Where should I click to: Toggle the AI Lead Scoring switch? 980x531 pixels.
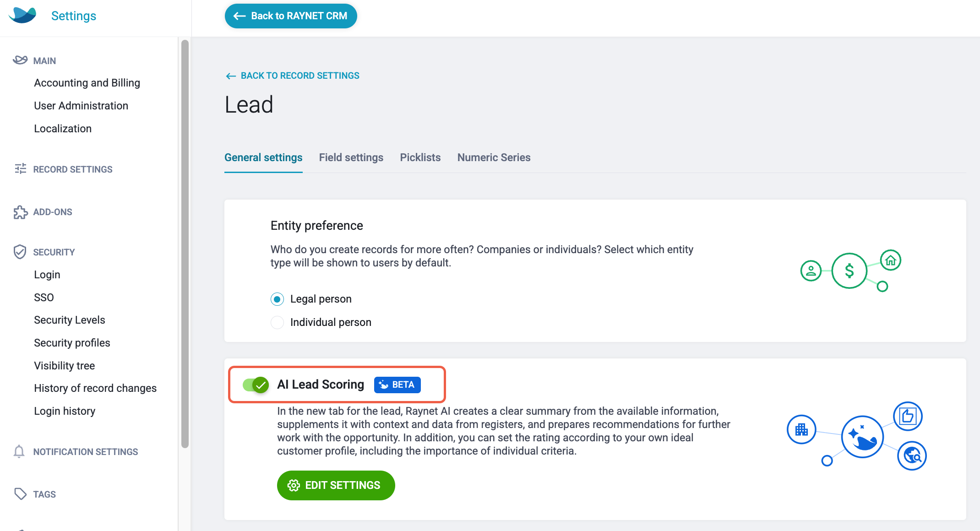coord(256,385)
